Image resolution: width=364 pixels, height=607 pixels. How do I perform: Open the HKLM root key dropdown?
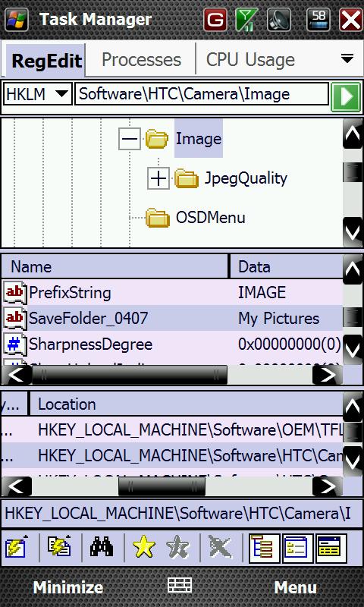point(37,94)
